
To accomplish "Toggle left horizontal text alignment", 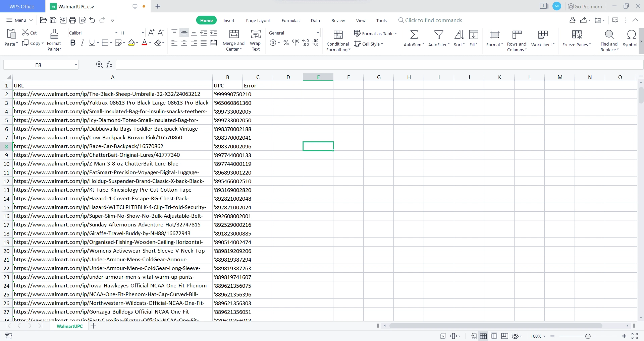I will [x=174, y=43].
